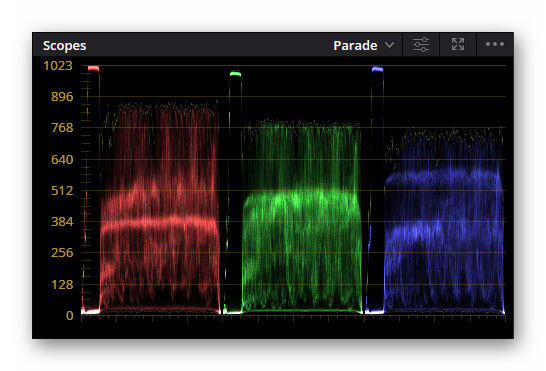
Task: Click the red channel highlight peak near 1023
Action: pos(93,68)
